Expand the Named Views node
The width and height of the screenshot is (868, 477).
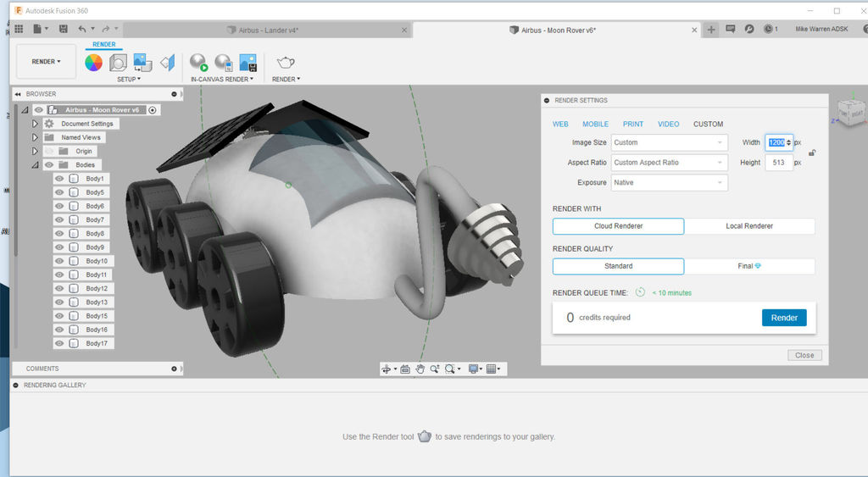[x=35, y=137]
